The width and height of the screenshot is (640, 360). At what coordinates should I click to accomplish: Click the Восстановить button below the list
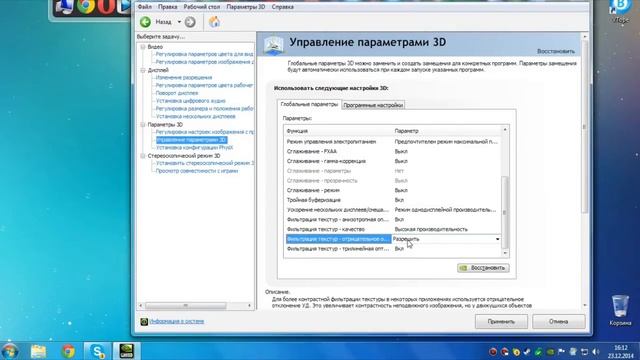coord(483,268)
